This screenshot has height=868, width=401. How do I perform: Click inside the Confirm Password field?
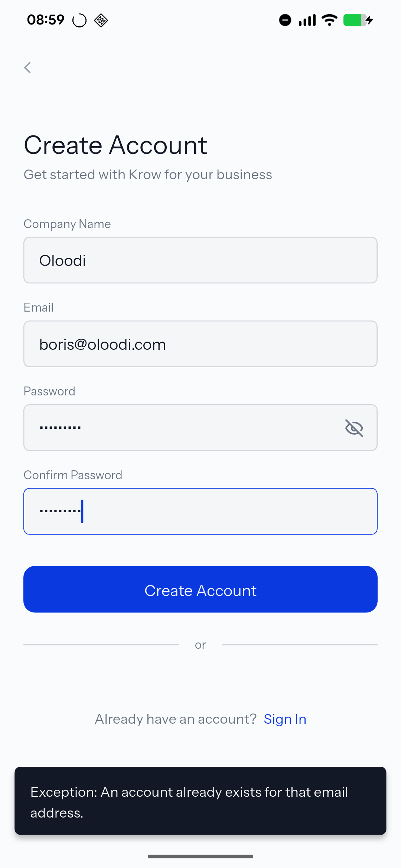(x=200, y=511)
